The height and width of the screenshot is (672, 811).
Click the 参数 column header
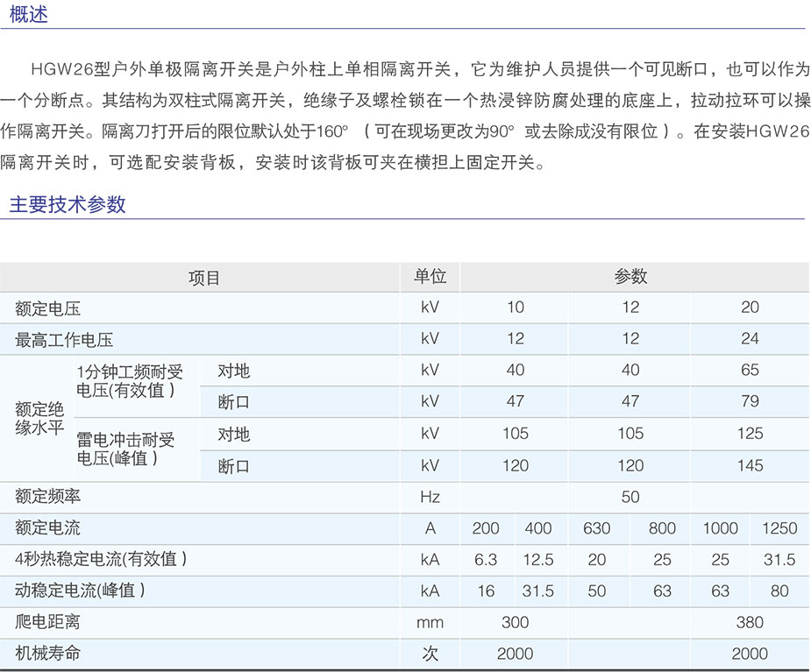630,277
